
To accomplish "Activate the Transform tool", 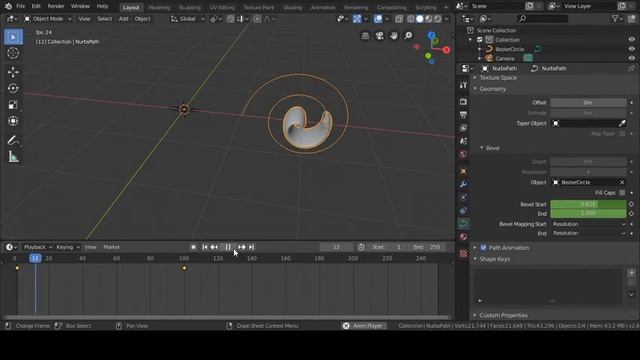I will coord(13,121).
